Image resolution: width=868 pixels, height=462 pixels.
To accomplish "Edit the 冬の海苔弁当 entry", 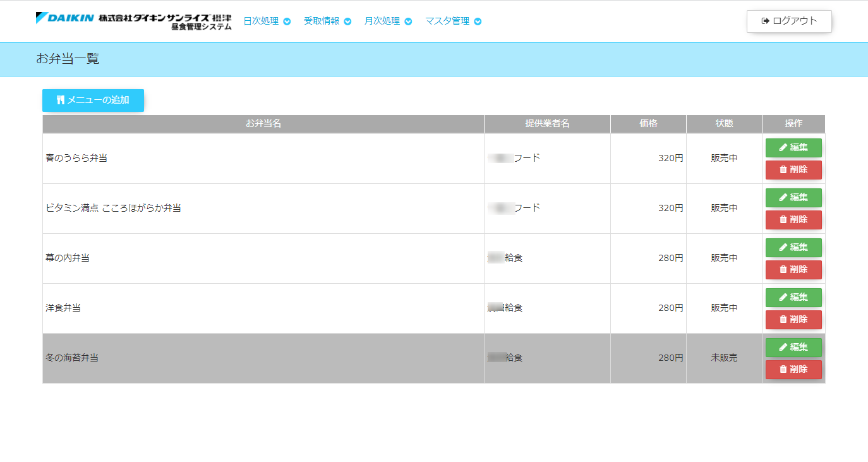I will pos(793,347).
